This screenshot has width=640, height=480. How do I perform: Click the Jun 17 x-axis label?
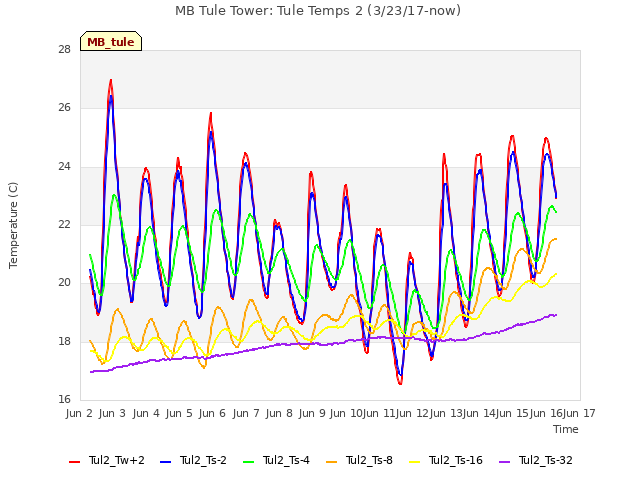tap(579, 413)
